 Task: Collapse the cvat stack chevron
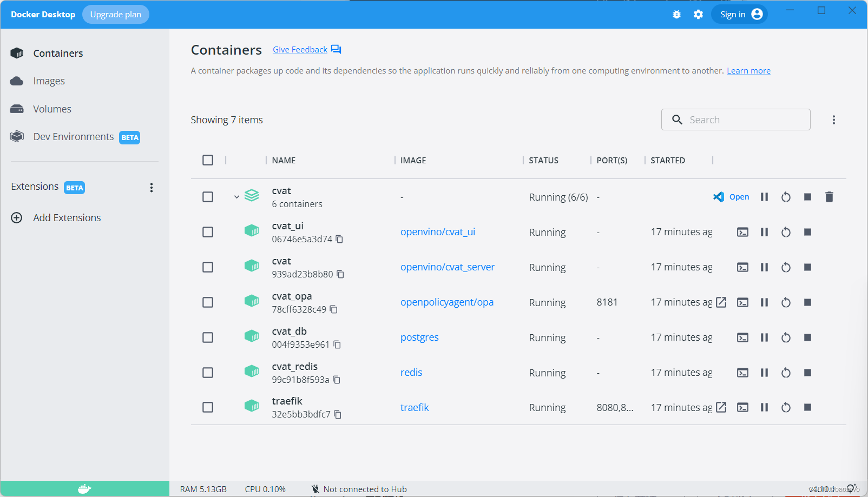pos(236,197)
